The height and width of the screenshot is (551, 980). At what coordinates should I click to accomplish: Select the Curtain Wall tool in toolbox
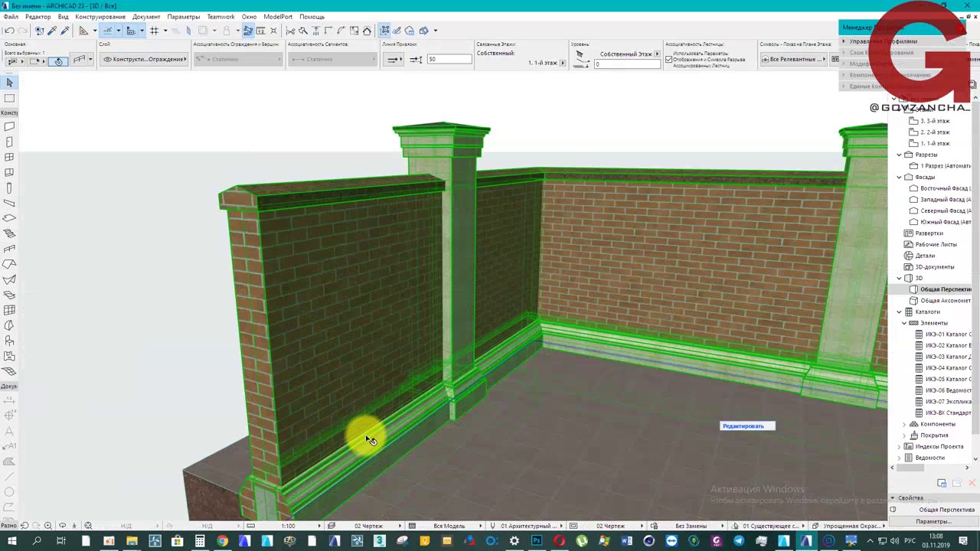point(9,310)
